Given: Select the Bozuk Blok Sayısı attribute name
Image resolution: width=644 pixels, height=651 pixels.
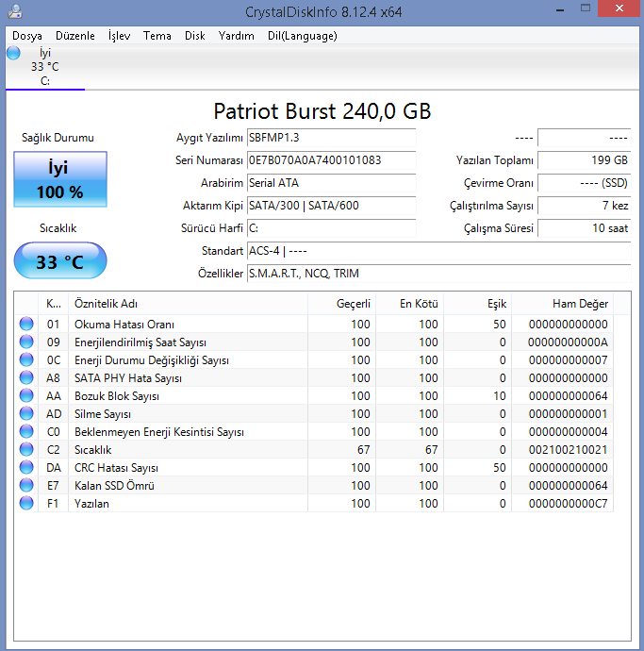Looking at the screenshot, I should (117, 396).
